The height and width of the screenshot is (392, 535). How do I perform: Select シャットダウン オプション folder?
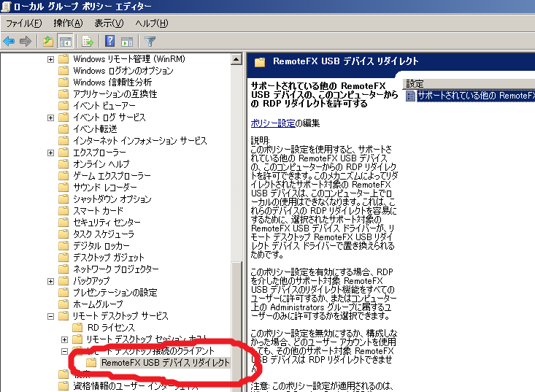[112, 199]
